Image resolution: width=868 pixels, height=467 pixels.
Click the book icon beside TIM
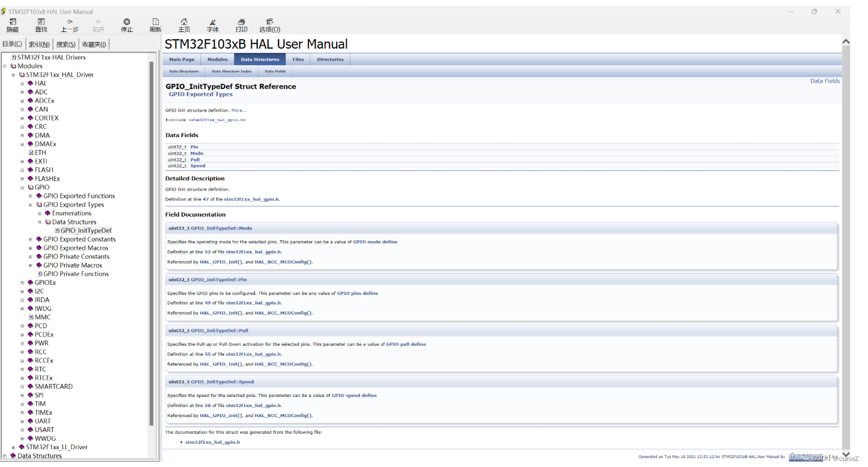tap(30, 404)
